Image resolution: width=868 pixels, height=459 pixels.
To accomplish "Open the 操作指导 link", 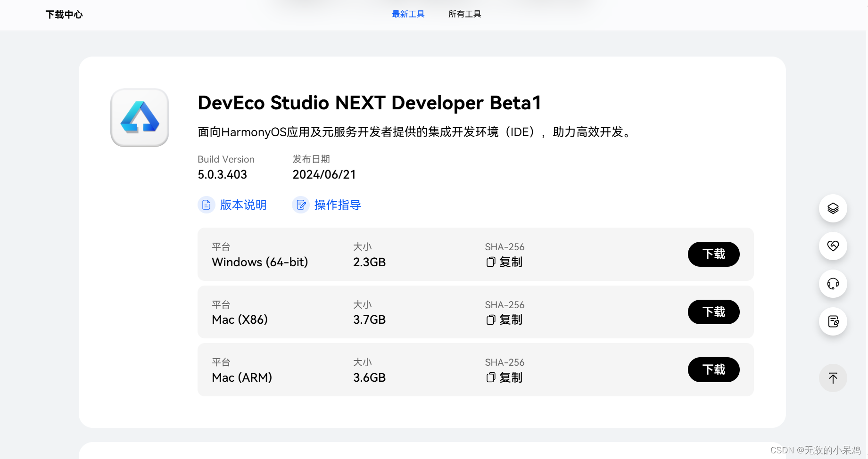I will pos(338,205).
